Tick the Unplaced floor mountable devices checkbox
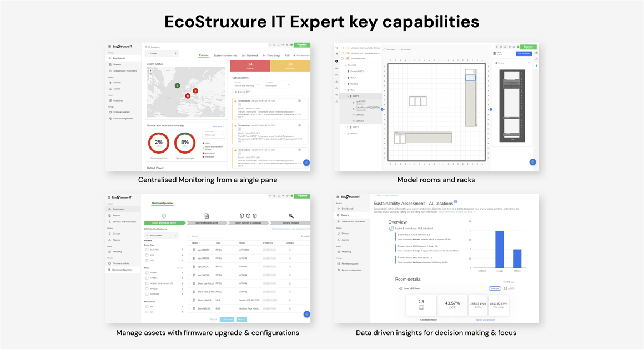This screenshot has height=350, width=644. (343, 48)
